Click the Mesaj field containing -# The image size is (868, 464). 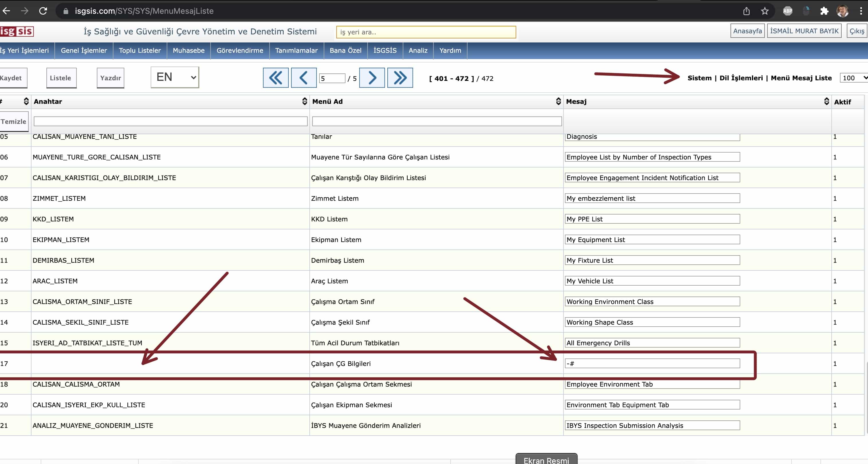(652, 363)
